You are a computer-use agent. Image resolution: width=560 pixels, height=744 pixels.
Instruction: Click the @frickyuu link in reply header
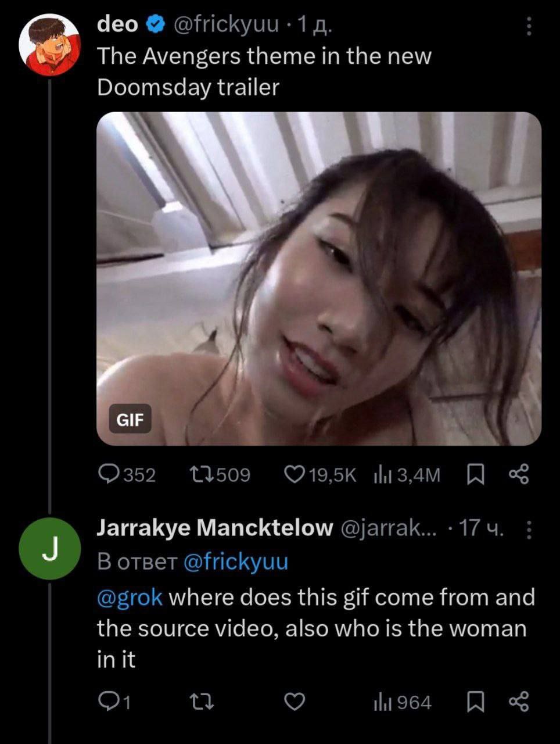tap(235, 561)
